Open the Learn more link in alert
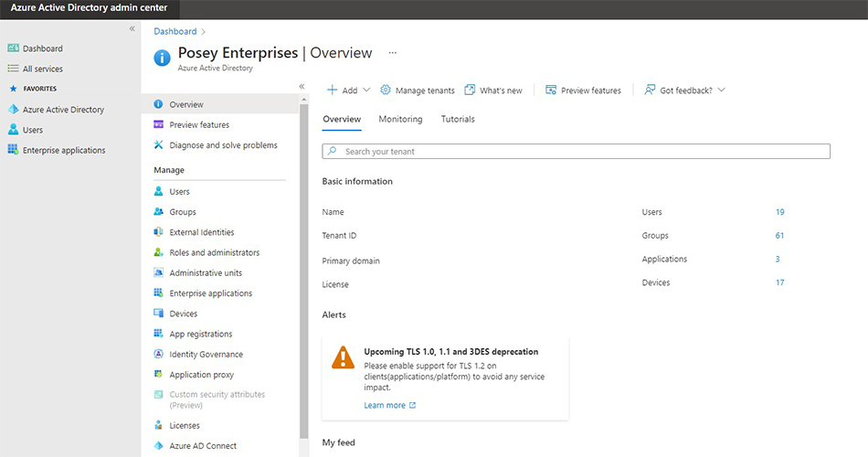Screen dimensions: 868x457 [390, 405]
